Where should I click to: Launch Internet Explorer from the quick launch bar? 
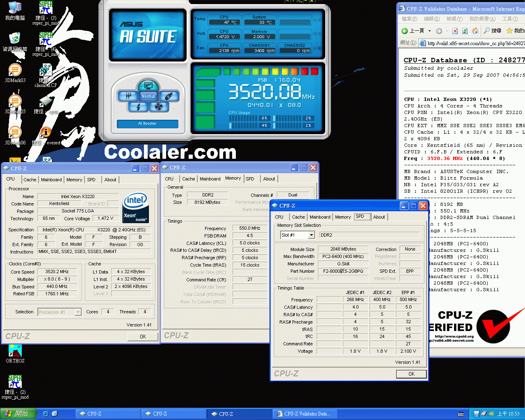tap(46, 414)
